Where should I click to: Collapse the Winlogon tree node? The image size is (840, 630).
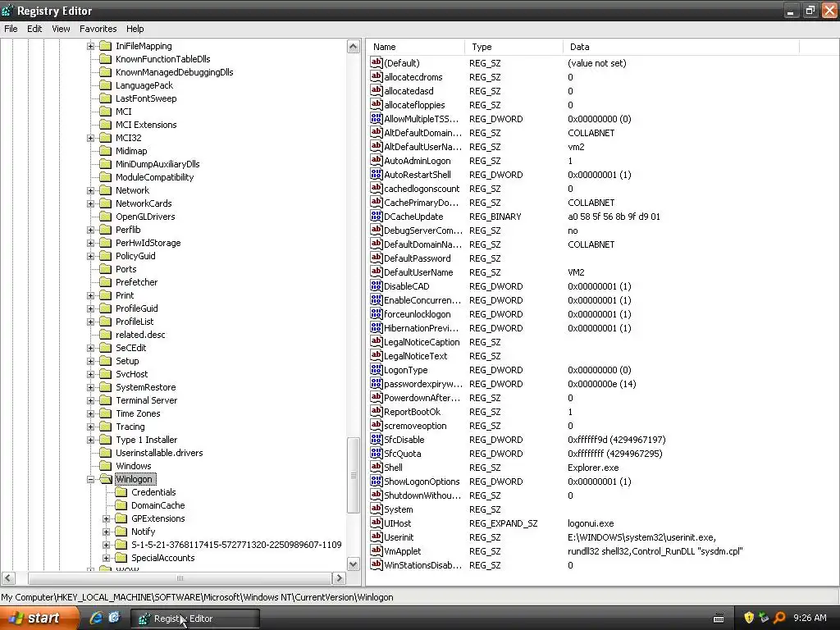click(x=90, y=479)
